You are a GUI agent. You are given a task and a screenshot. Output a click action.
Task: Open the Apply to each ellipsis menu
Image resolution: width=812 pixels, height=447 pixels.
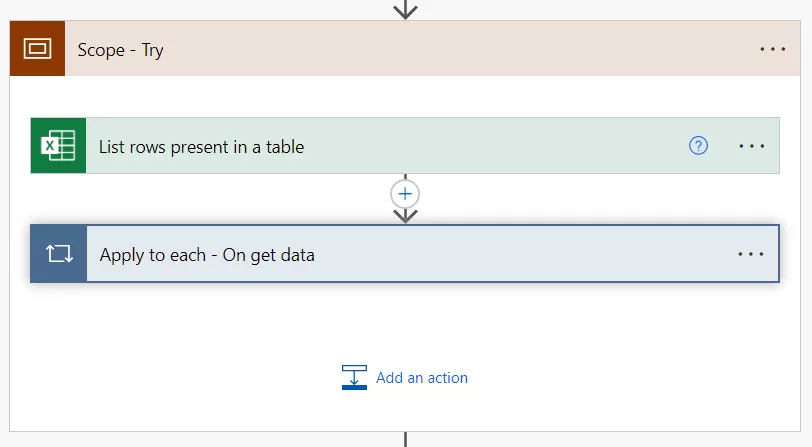751,254
